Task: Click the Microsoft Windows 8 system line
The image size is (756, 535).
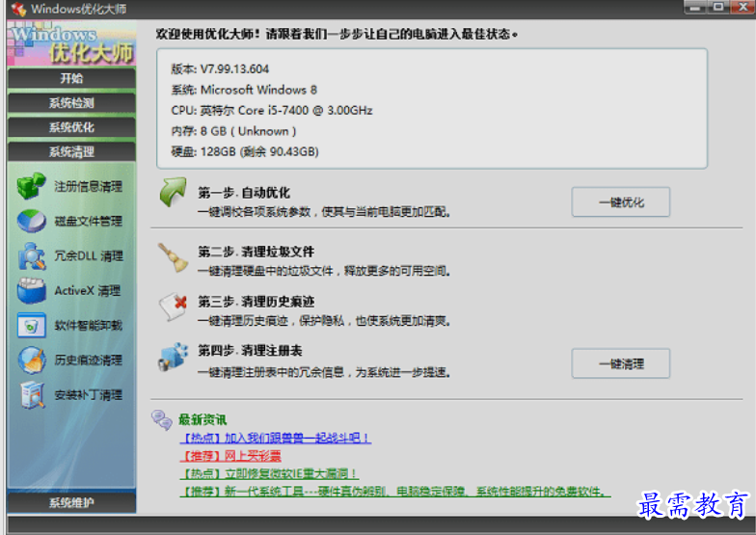Action: click(244, 90)
